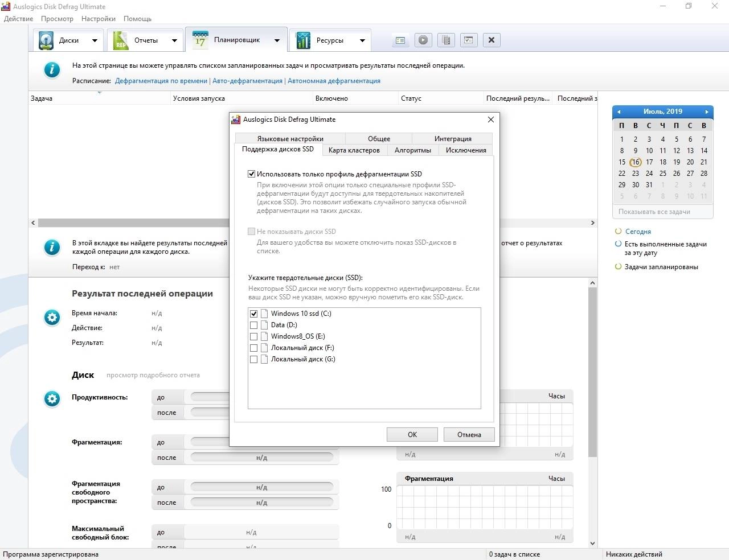Click the Показывать все задачи button
Viewport: 729px width, 560px height.
tap(663, 212)
